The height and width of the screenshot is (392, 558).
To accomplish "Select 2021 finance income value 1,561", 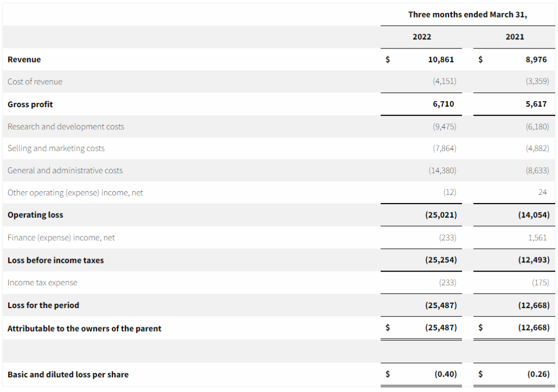I will [537, 237].
